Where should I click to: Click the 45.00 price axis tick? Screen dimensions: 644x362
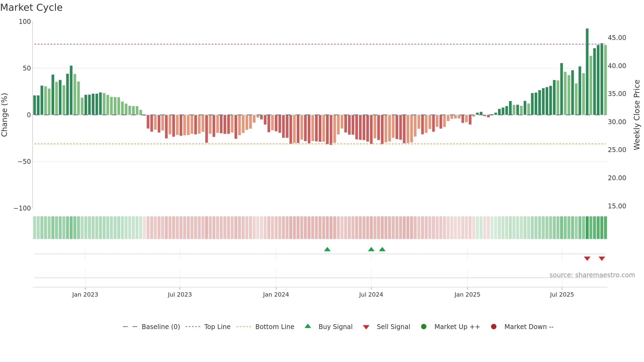(x=617, y=38)
